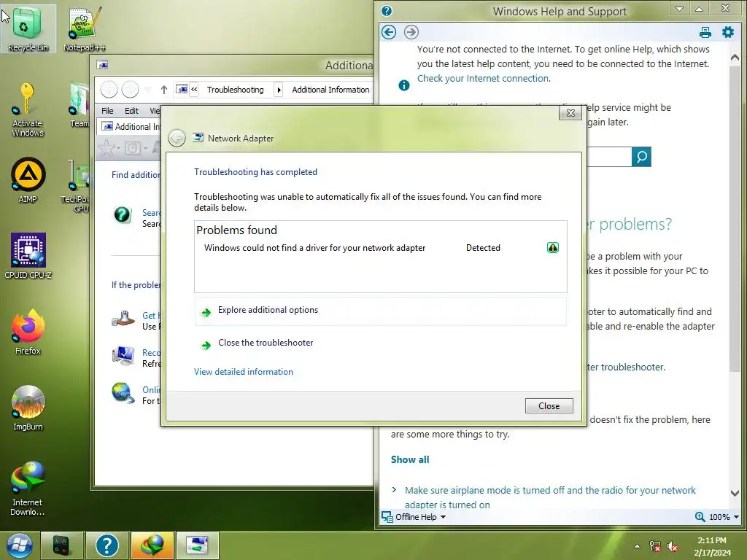Expand the breadcrumb double-chevron in address bar
Screen dimensions: 747x560
pos(194,90)
